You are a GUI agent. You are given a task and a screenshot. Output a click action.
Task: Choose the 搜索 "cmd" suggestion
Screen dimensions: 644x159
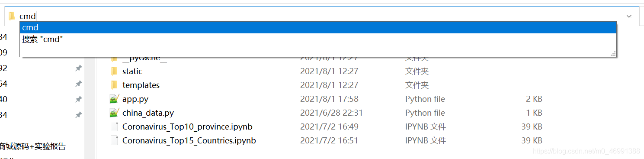tap(318, 39)
